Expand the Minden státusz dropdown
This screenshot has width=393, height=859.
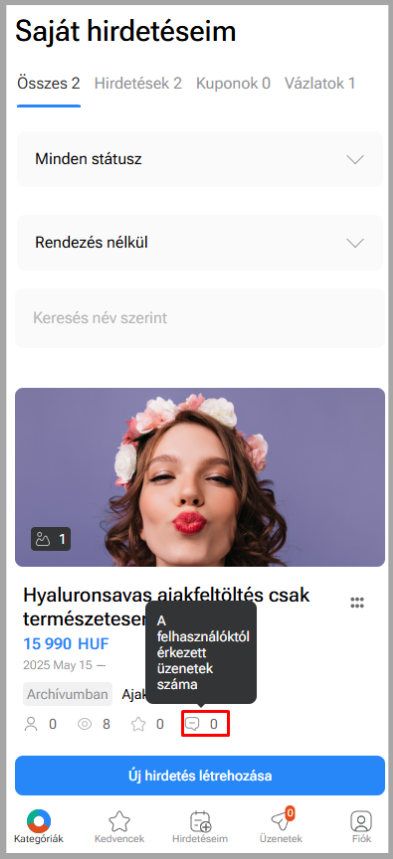pyautogui.click(x=200, y=159)
